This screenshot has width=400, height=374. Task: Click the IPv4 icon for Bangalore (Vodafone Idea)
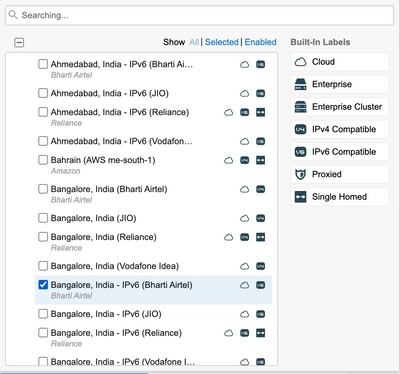(x=260, y=266)
